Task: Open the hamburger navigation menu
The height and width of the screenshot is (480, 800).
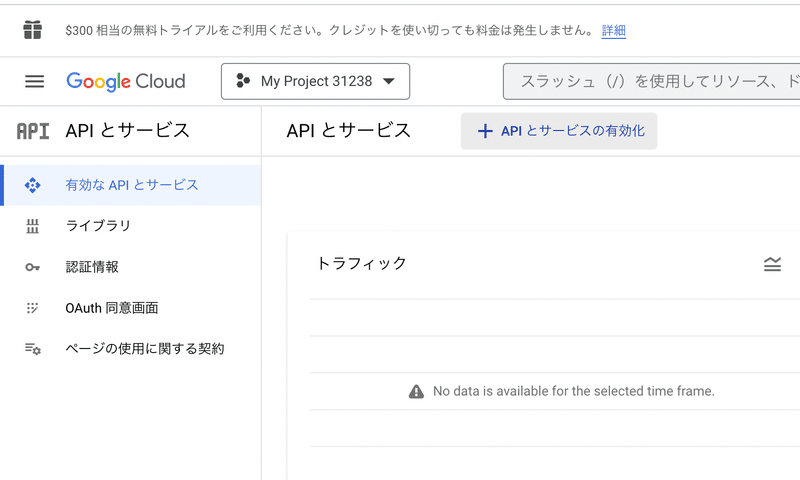Action: (x=34, y=81)
